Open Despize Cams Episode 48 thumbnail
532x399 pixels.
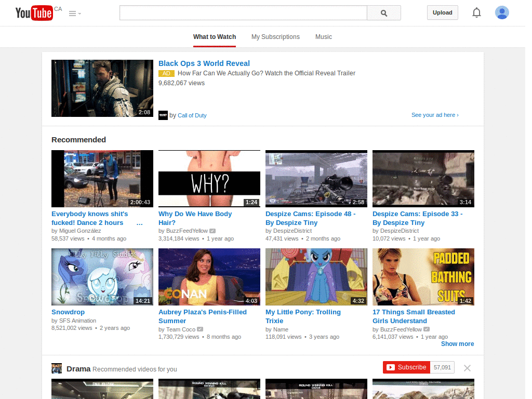[x=316, y=179]
